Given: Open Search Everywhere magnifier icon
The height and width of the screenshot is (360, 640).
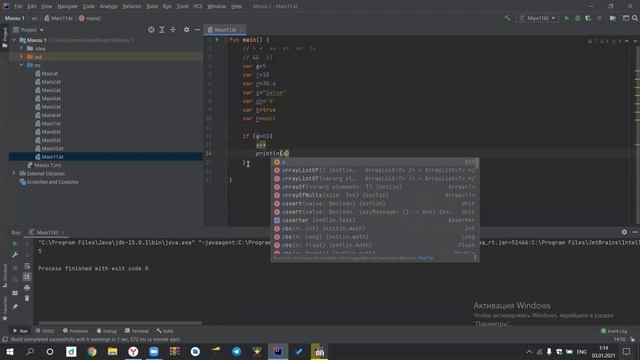Looking at the screenshot, I should tap(635, 18).
